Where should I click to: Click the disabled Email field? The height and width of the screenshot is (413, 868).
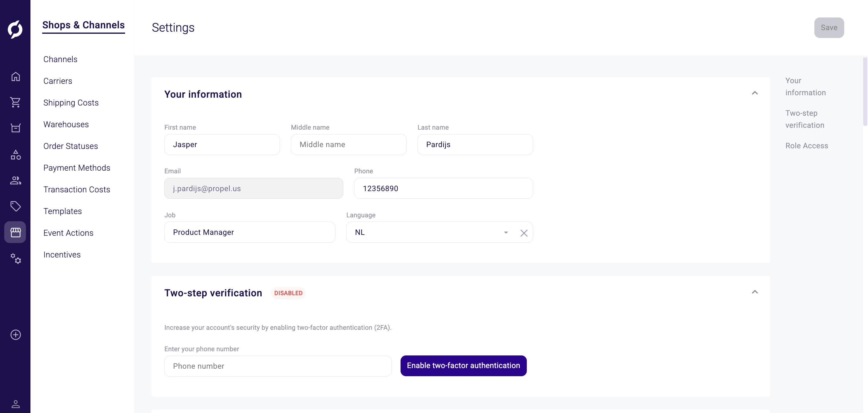tap(254, 188)
